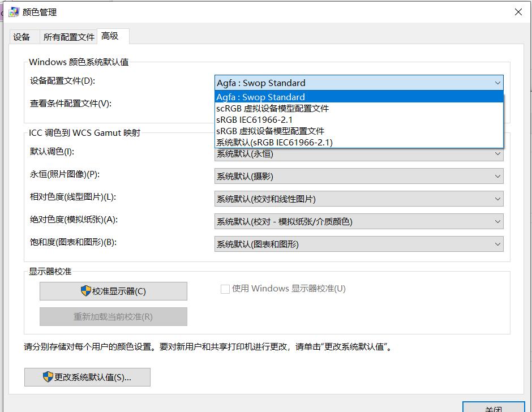The image size is (532, 412).
Task: Open the 所有配置文件 tab
Action: click(69, 37)
